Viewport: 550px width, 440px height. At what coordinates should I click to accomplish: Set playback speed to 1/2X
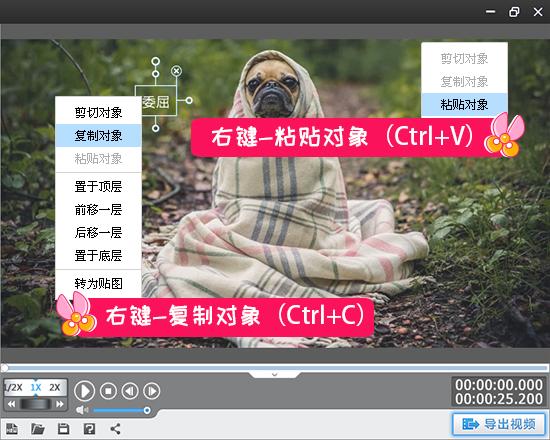[x=13, y=387]
